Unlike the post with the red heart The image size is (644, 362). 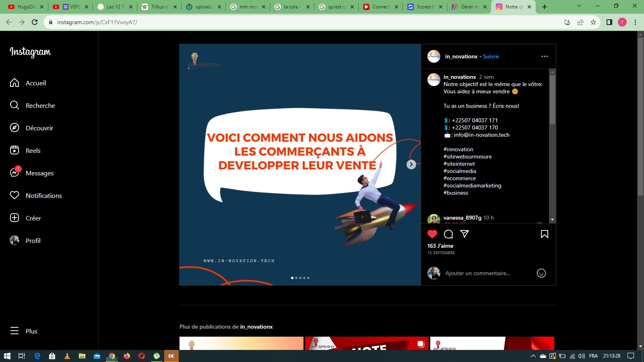(x=432, y=234)
